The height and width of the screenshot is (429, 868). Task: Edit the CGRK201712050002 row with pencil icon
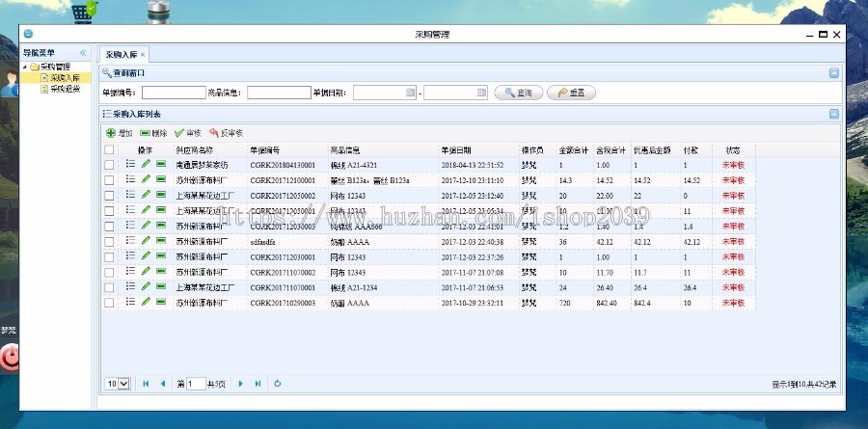pos(146,195)
